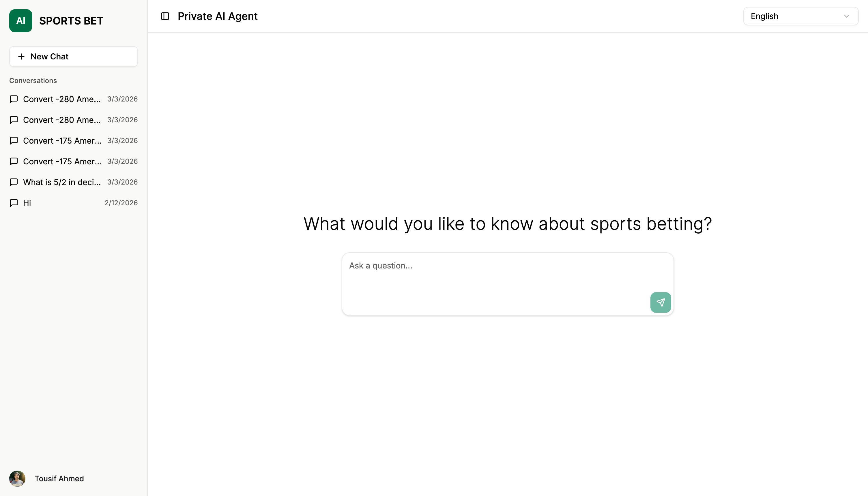The image size is (868, 496).
Task: Select the second Convert -175 American conversation
Action: click(62, 161)
